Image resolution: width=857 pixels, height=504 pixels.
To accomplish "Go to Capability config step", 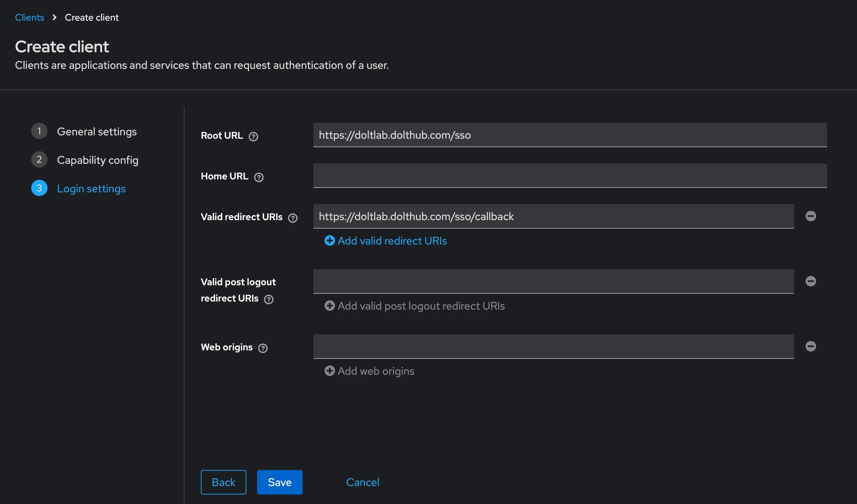I will tap(98, 160).
